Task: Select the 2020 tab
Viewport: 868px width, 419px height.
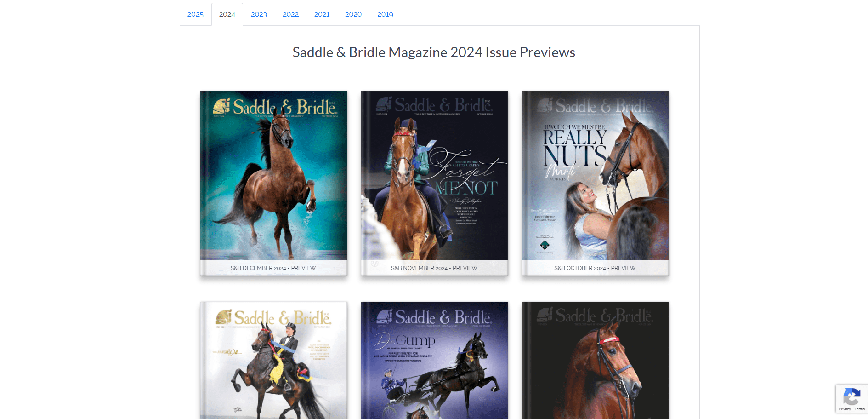Action: point(353,14)
